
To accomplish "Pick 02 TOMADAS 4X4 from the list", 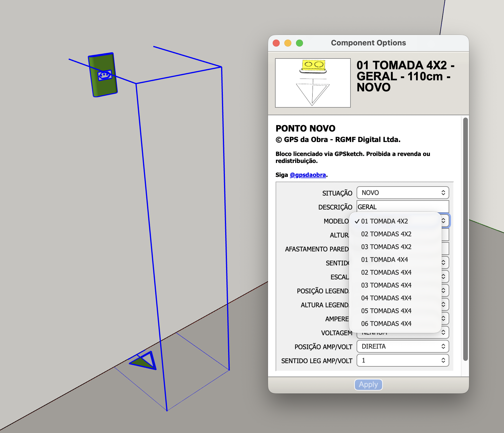I will 395,272.
